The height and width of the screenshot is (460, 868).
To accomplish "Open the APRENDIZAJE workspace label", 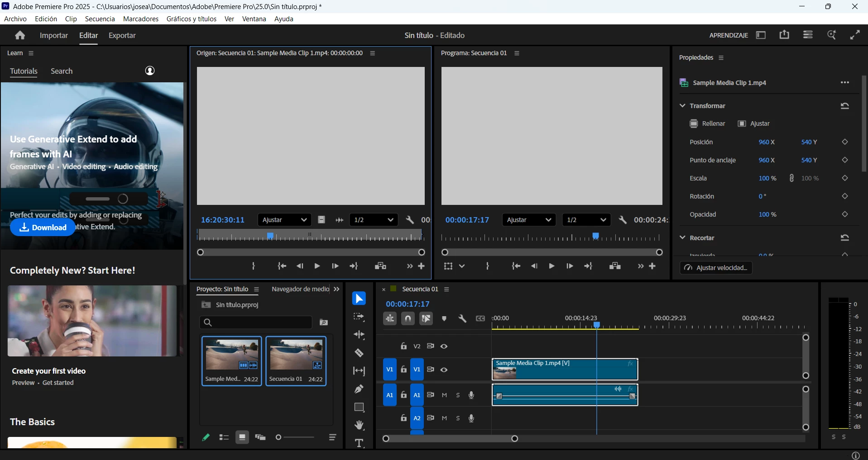I will [729, 35].
